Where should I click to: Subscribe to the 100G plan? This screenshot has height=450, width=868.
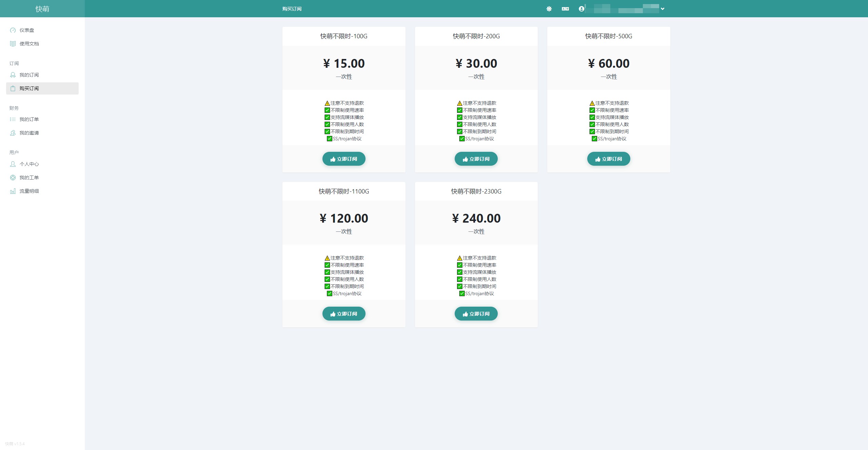[344, 159]
